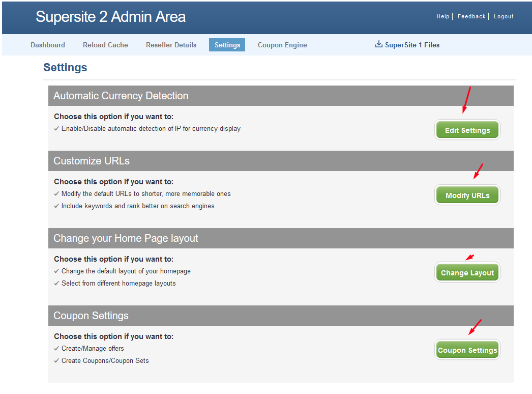Click checkmark icon beside 'Change the default layout'
This screenshot has width=532, height=394.
point(56,271)
